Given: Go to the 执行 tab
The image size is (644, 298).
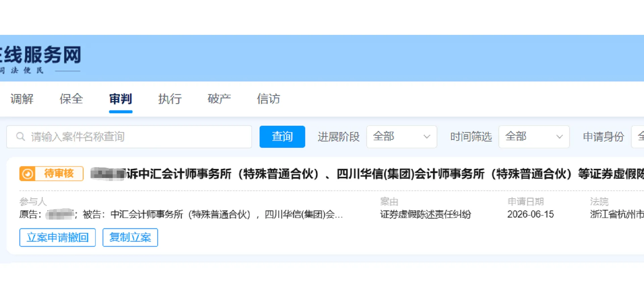Looking at the screenshot, I should [x=170, y=99].
